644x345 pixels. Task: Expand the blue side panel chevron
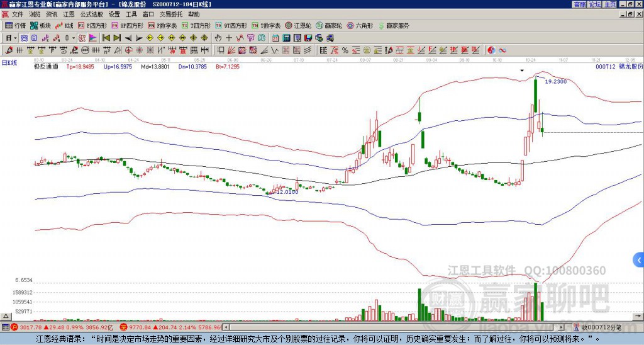pos(639,260)
